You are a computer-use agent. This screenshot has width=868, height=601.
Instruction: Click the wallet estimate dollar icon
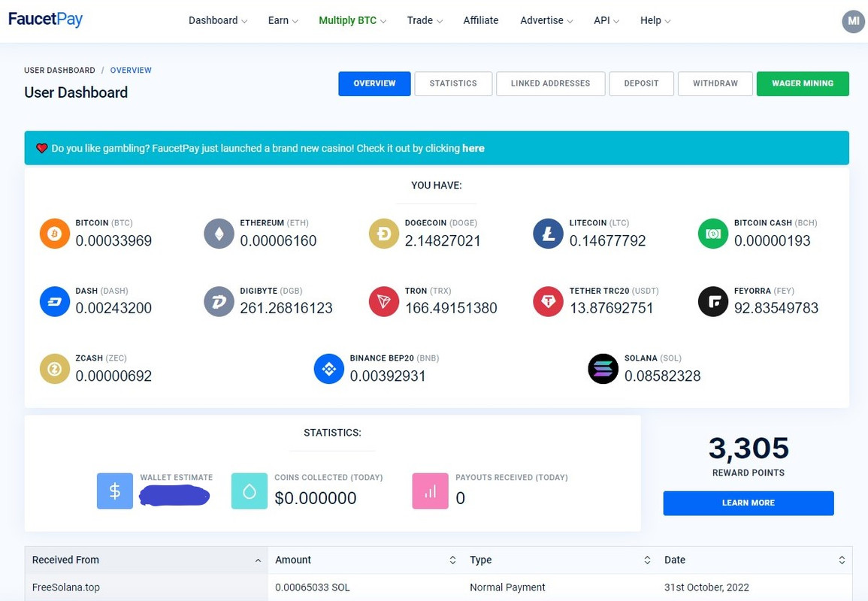click(x=114, y=491)
